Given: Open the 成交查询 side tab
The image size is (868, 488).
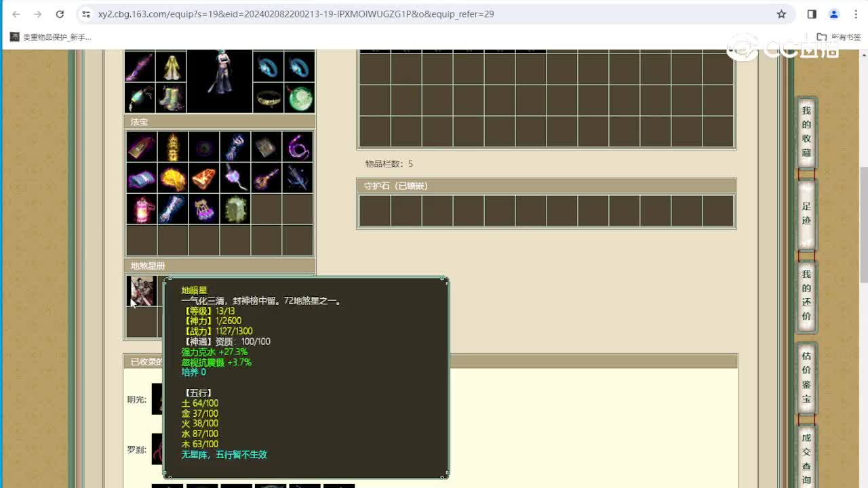Looking at the screenshot, I should [x=806, y=457].
